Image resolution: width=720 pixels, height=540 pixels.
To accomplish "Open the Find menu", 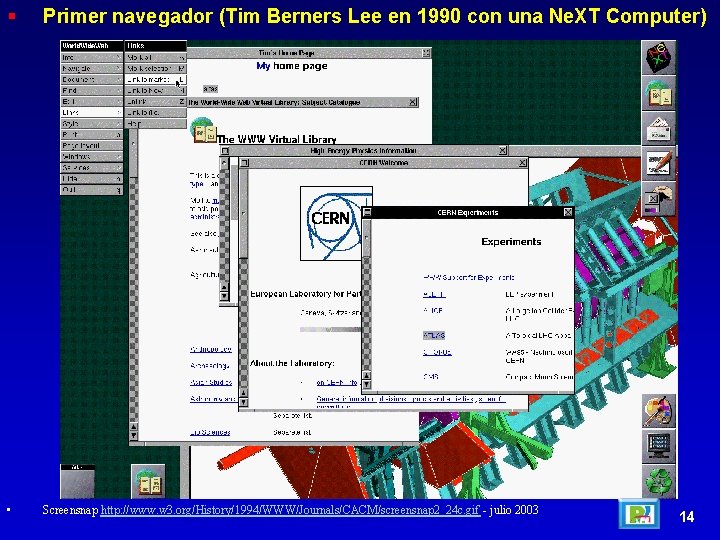I will click(x=91, y=90).
